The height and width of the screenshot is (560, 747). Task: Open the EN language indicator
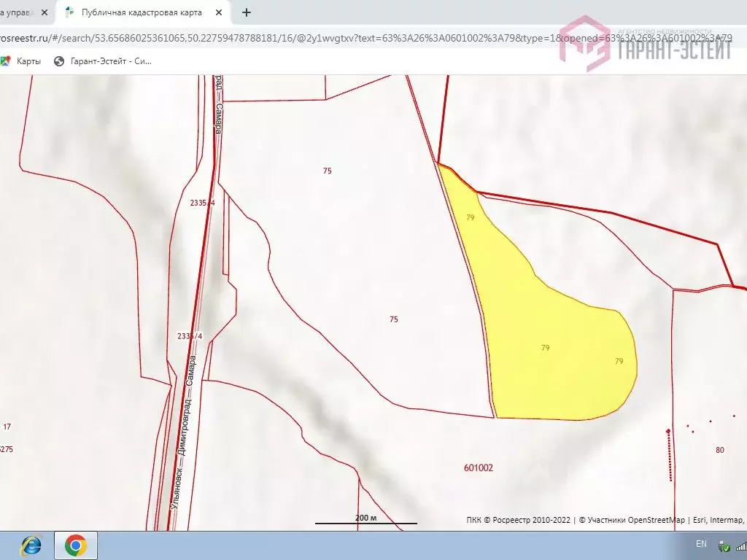[701, 544]
